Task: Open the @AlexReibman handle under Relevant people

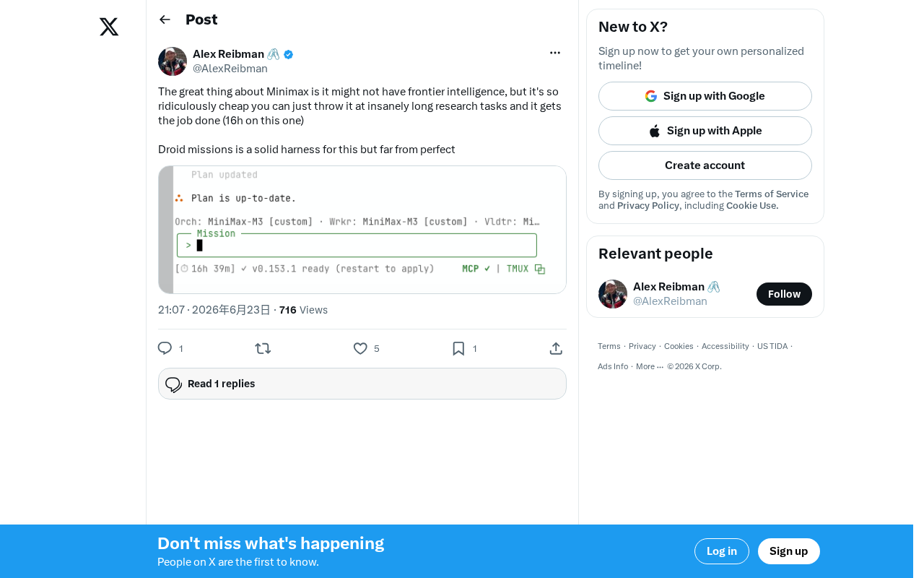Action: [x=670, y=301]
